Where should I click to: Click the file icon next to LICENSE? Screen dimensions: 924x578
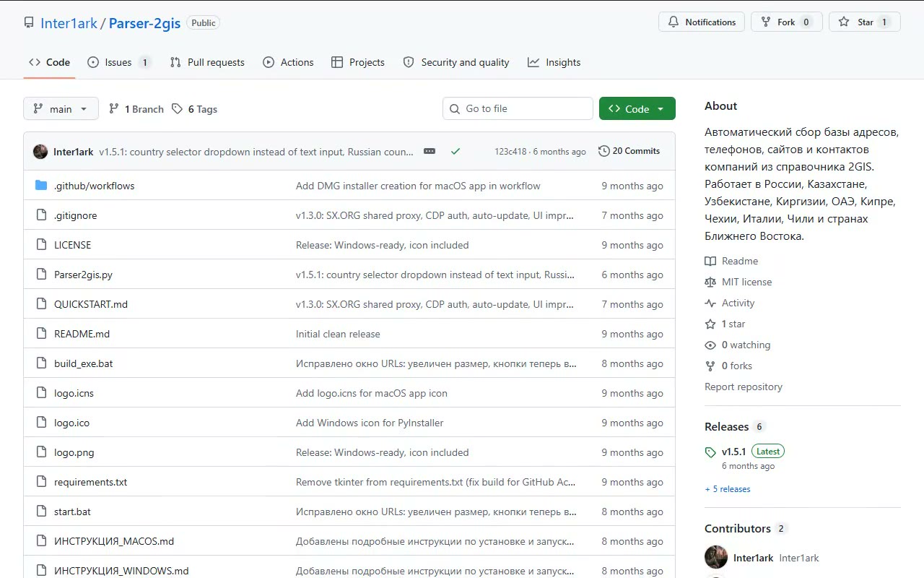point(41,245)
